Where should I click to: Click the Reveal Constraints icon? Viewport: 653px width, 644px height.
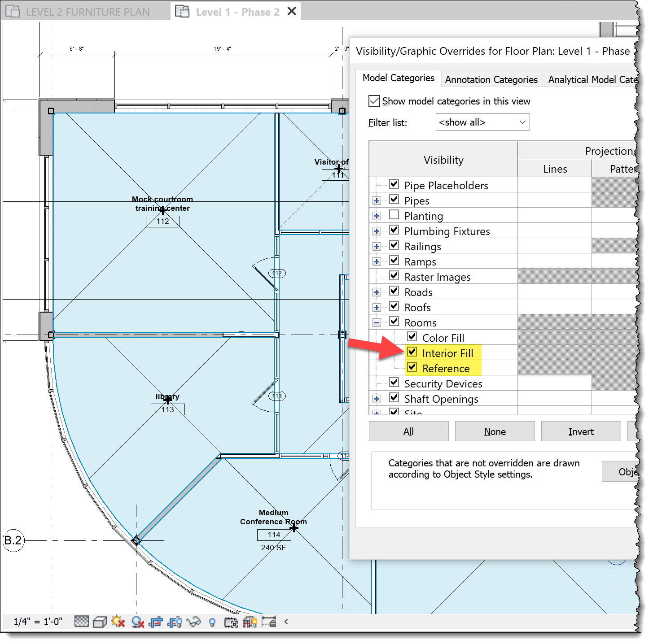pos(269,622)
